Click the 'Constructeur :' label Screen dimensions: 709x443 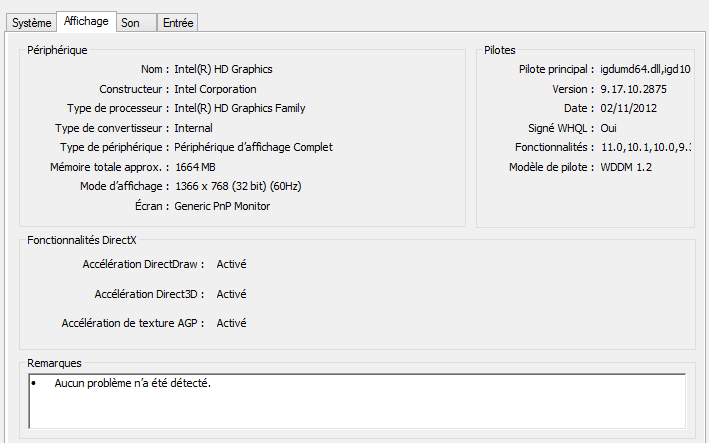coord(134,89)
